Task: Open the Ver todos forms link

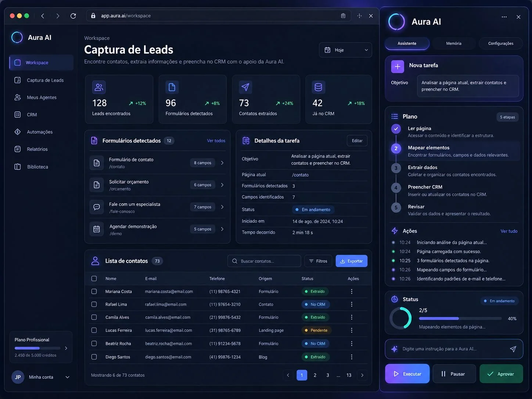Action: (216, 141)
